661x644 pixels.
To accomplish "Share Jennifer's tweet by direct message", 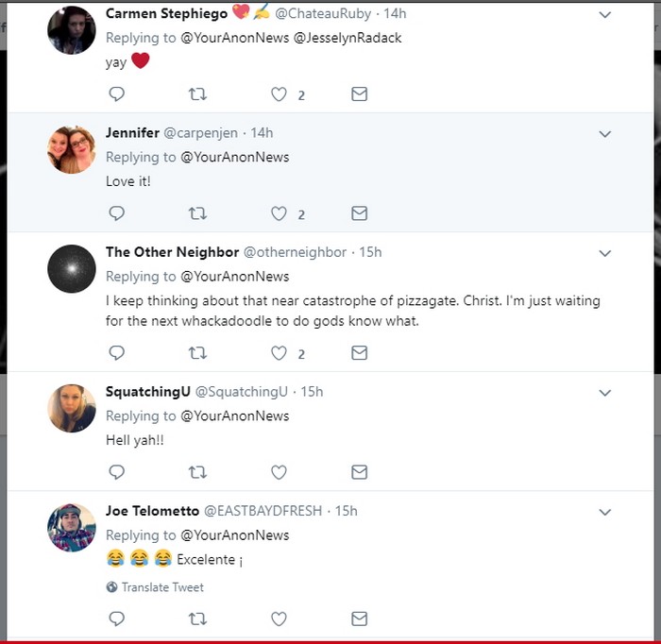I will (x=359, y=213).
